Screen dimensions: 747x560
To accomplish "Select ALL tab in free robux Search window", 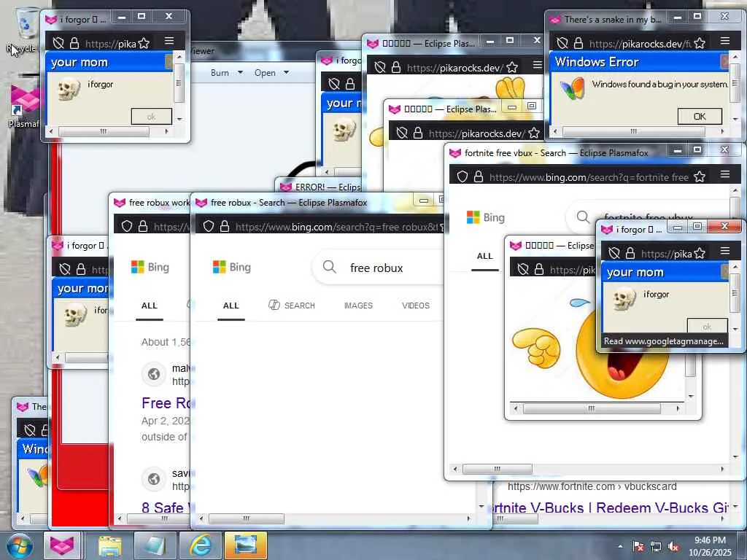I will pyautogui.click(x=231, y=306).
